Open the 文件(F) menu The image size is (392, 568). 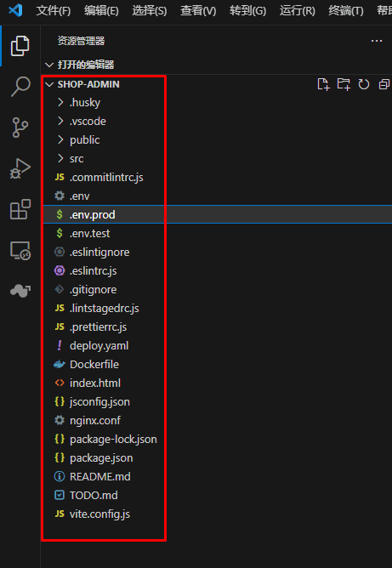point(54,11)
